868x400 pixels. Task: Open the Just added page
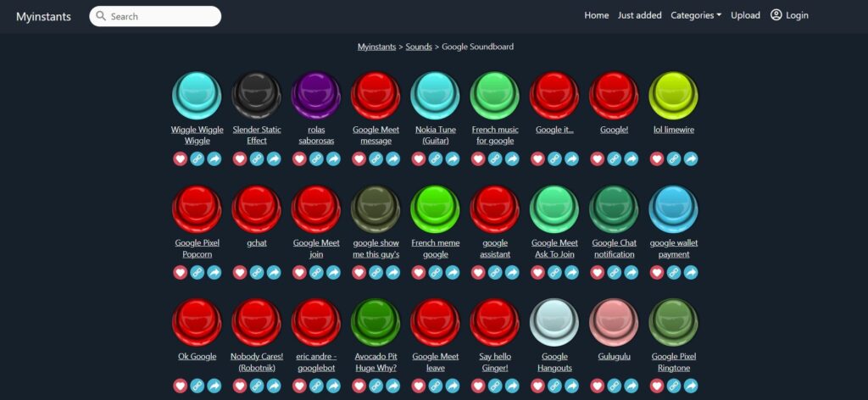(639, 15)
